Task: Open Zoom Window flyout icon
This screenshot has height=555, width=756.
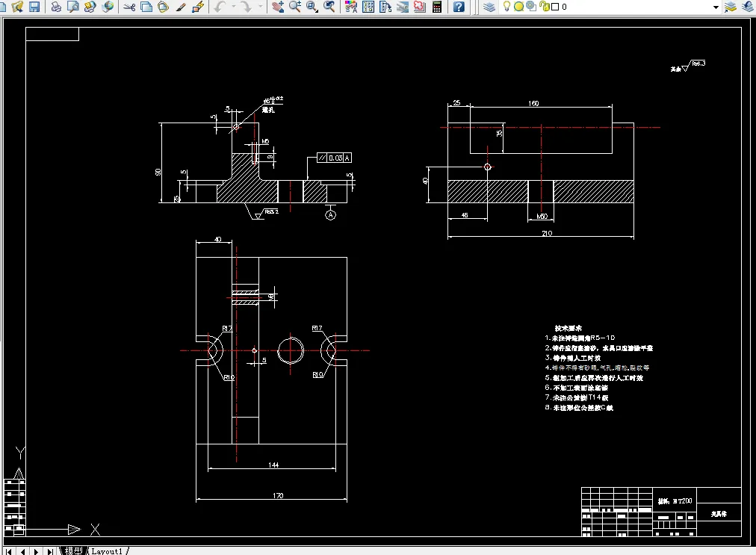Action: click(312, 7)
